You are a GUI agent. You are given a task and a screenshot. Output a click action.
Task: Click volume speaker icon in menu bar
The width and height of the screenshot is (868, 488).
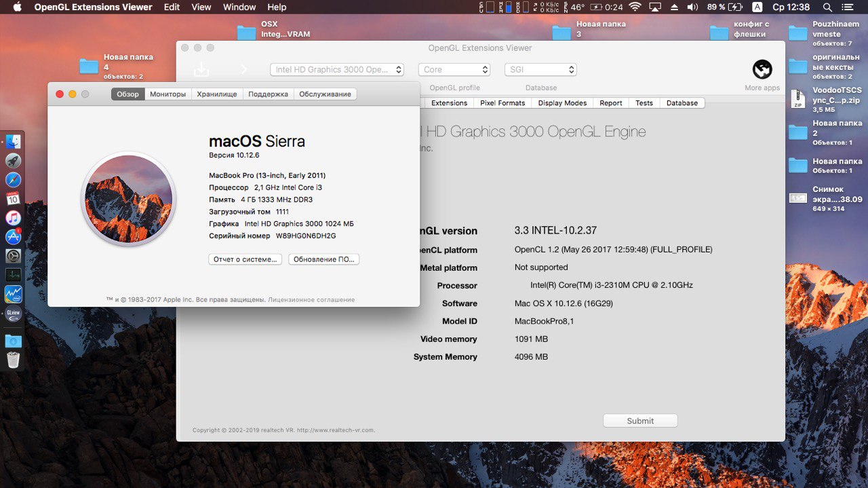click(692, 7)
